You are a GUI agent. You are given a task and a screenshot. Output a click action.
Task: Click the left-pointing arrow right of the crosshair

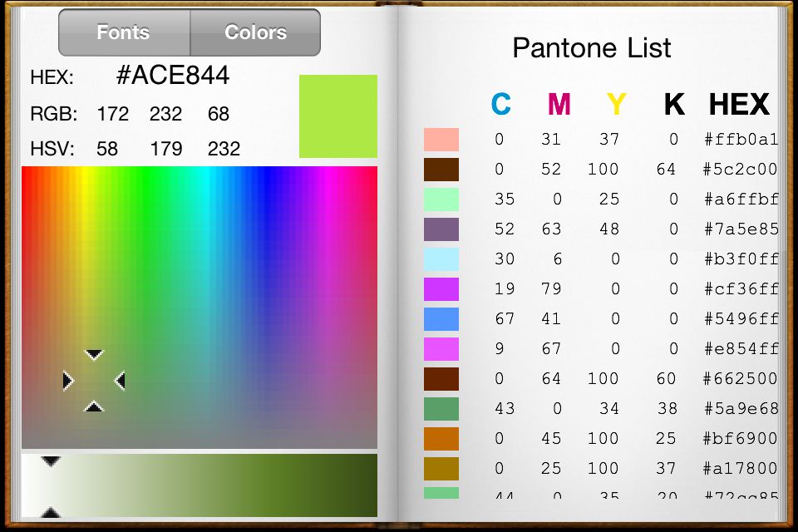tap(120, 381)
